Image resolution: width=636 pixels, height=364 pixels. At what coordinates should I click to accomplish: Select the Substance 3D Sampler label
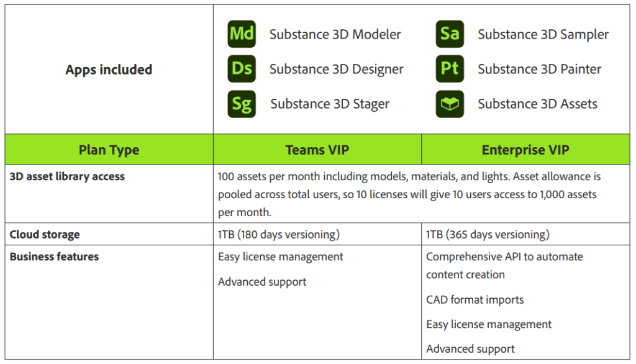[543, 34]
